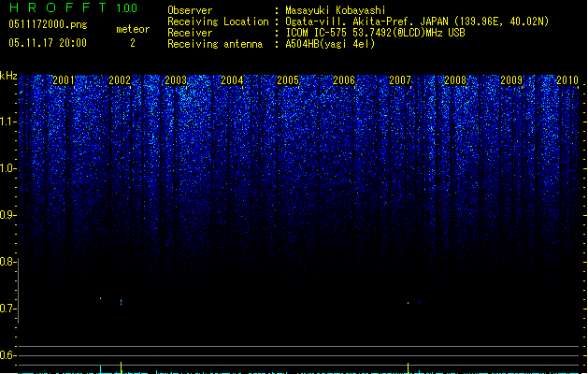Click the 2001 time marker
Image resolution: width=588 pixels, height=374 pixels.
(64, 79)
